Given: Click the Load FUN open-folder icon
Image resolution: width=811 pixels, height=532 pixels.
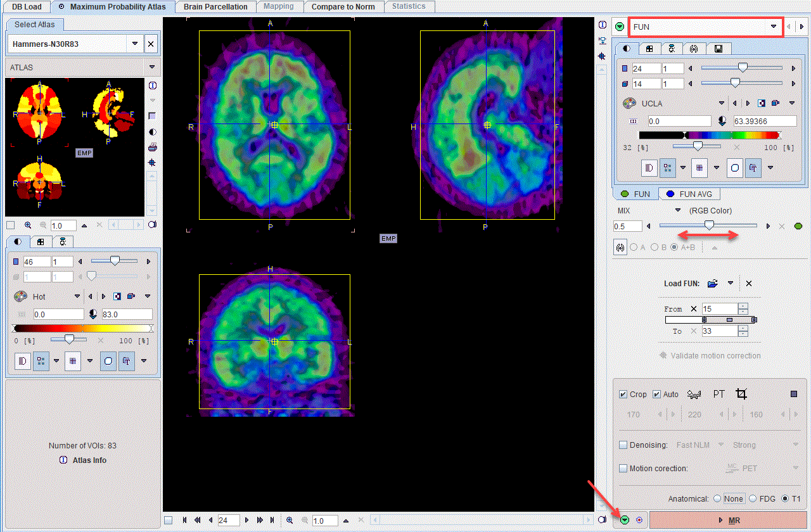Looking at the screenshot, I should tap(713, 284).
